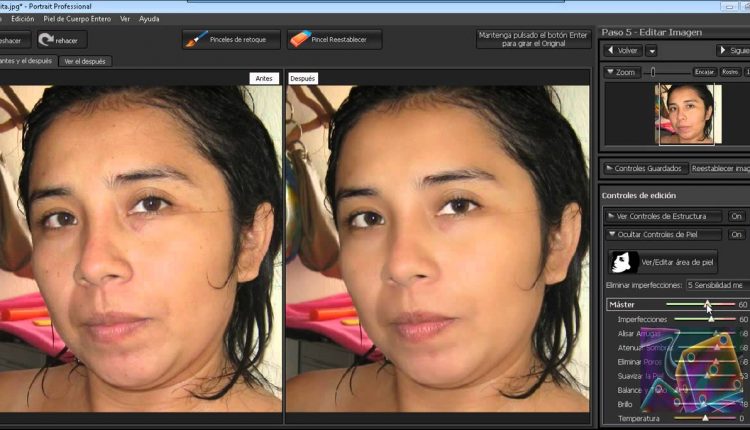Open the dropdown arrow beside Volver

(x=651, y=51)
